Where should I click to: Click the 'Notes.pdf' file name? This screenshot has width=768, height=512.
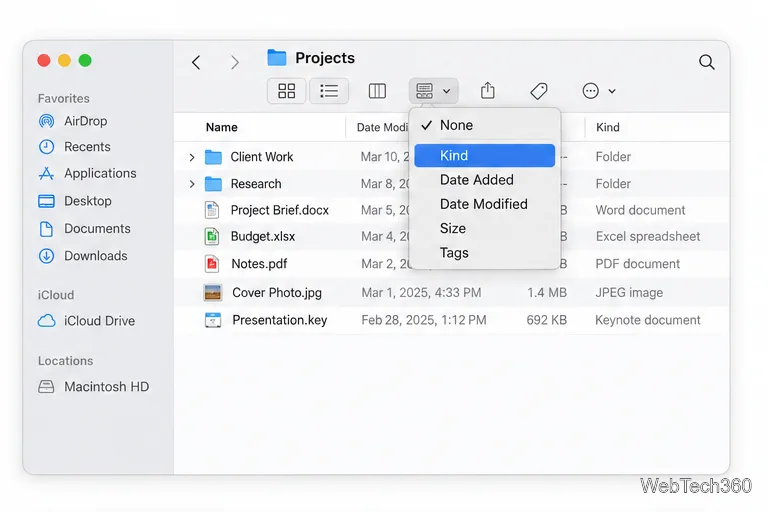pyautogui.click(x=259, y=264)
